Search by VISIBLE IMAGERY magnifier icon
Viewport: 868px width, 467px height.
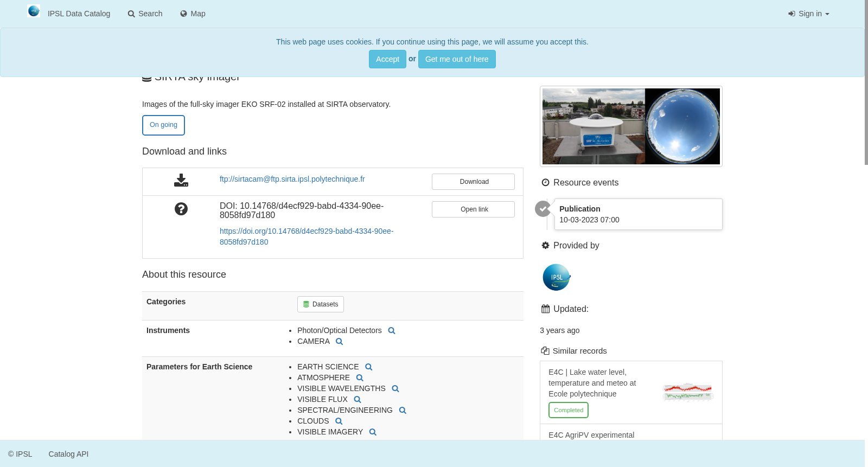tap(373, 432)
